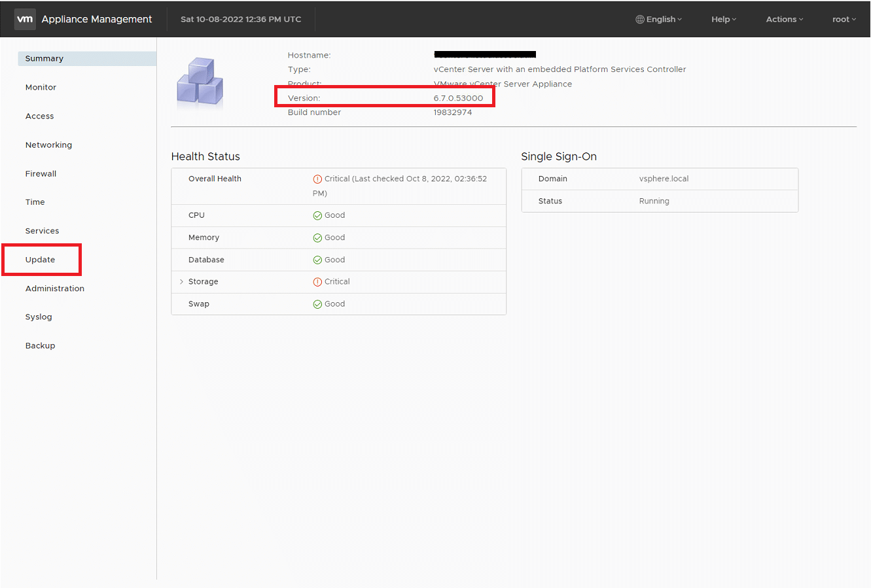Click the Overall Health row label
871x588 pixels.
pos(215,179)
